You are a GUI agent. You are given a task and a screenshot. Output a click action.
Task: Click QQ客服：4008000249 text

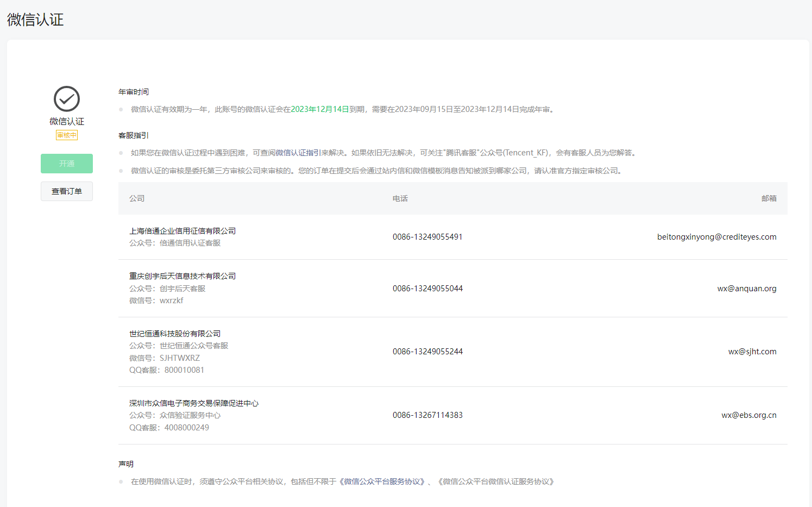169,428
